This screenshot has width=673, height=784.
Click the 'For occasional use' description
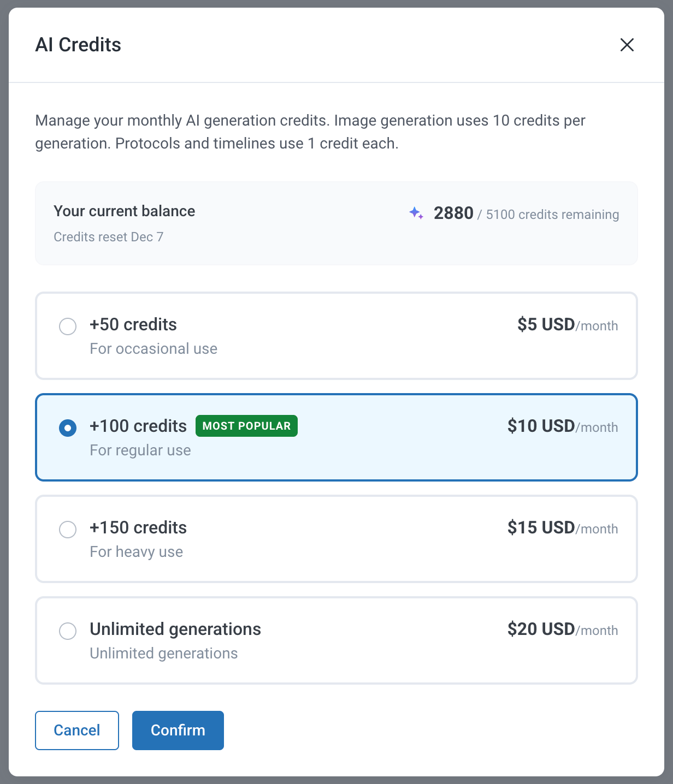[x=154, y=349]
